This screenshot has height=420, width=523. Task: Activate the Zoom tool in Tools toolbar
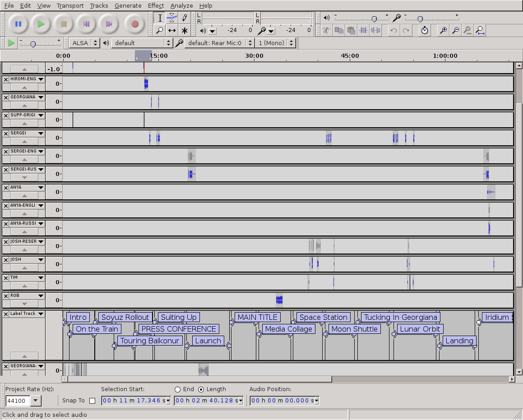coord(159,30)
